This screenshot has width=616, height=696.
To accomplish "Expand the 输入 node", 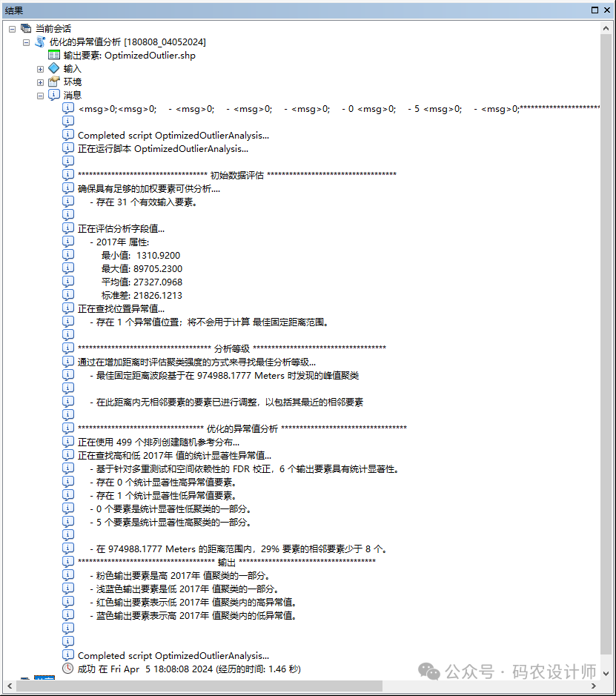I will click(41, 69).
